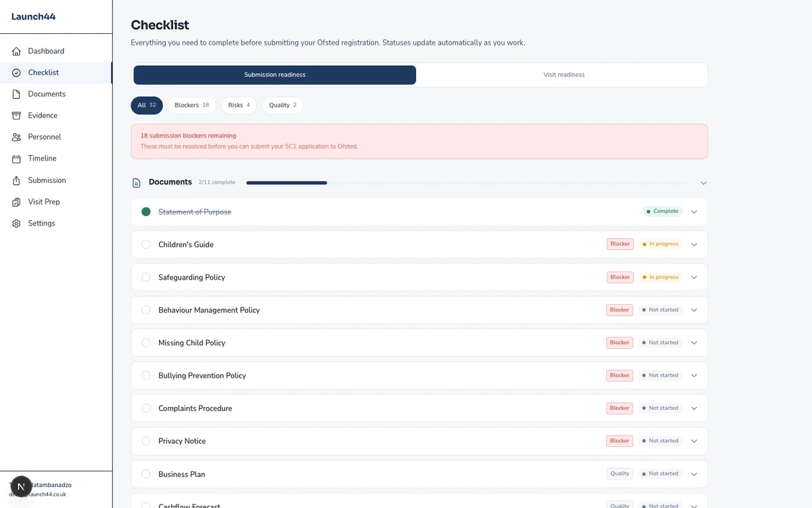Expand details for Behaviour Management Policy
The height and width of the screenshot is (508, 812).
pyautogui.click(x=694, y=310)
